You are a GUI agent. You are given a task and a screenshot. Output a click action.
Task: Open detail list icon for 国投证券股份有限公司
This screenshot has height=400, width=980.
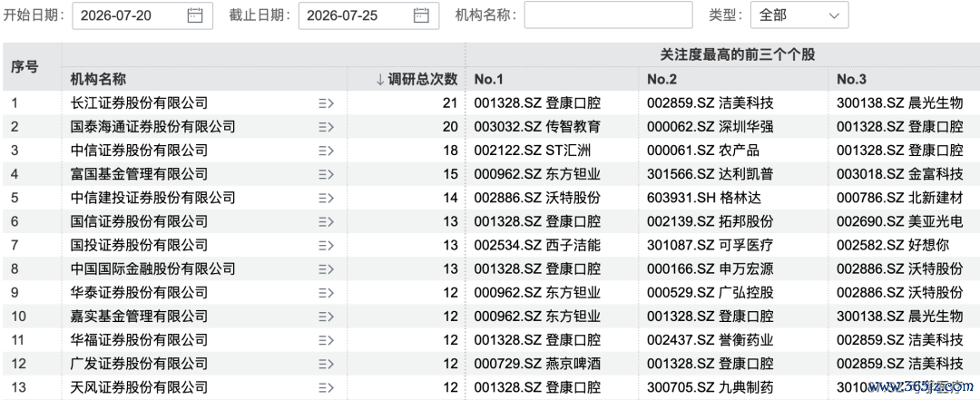point(327,246)
